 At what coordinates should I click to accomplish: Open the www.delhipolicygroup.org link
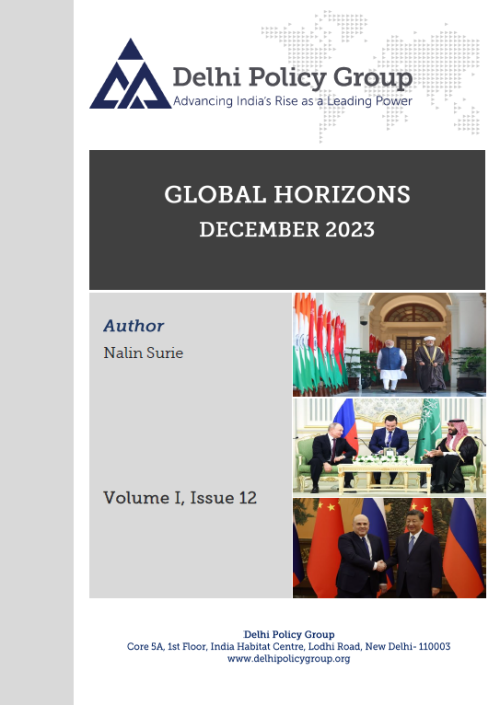(x=288, y=659)
